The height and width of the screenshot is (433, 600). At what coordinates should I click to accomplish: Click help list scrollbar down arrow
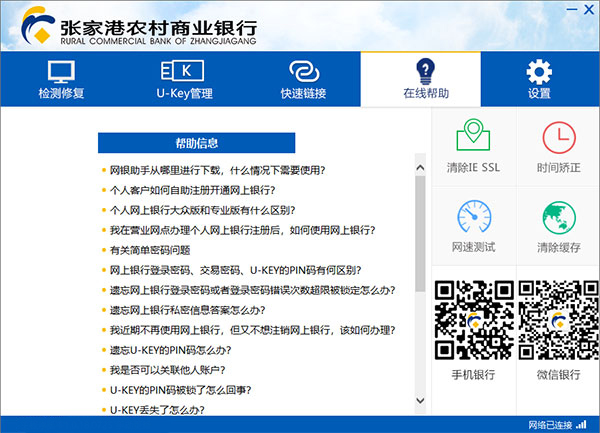(420, 400)
